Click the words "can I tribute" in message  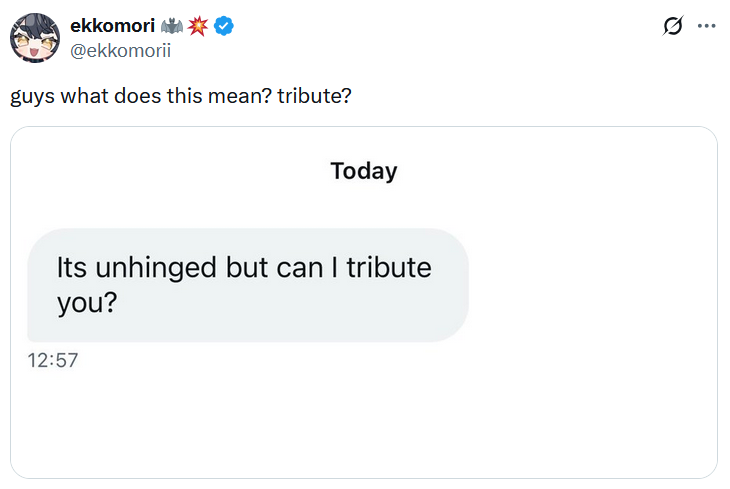pyautogui.click(x=357, y=268)
